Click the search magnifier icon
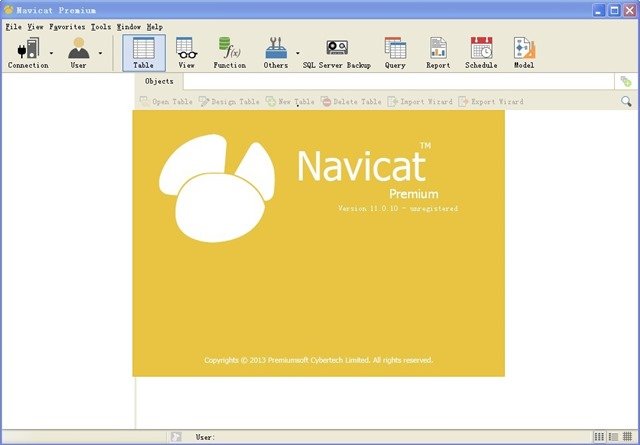 click(626, 102)
